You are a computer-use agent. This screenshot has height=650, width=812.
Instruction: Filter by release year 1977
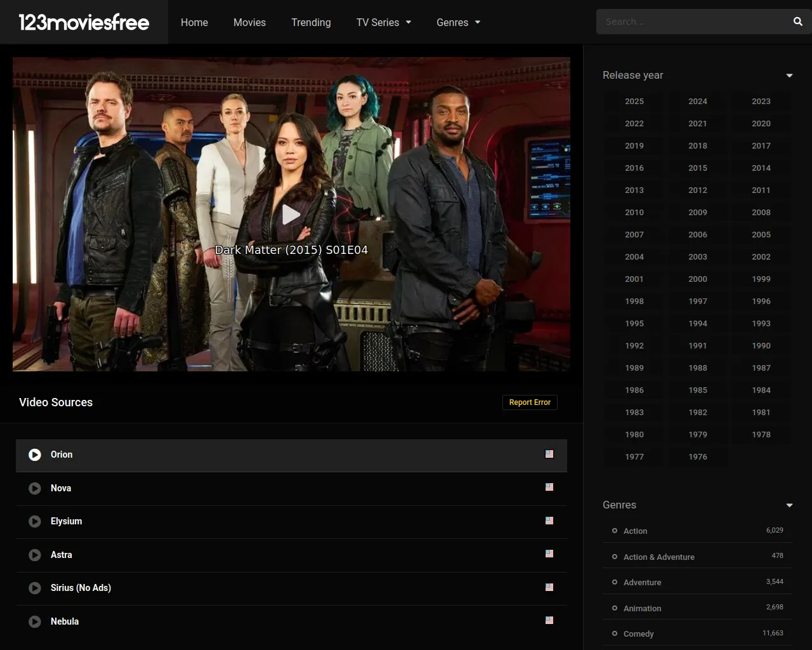click(x=634, y=457)
